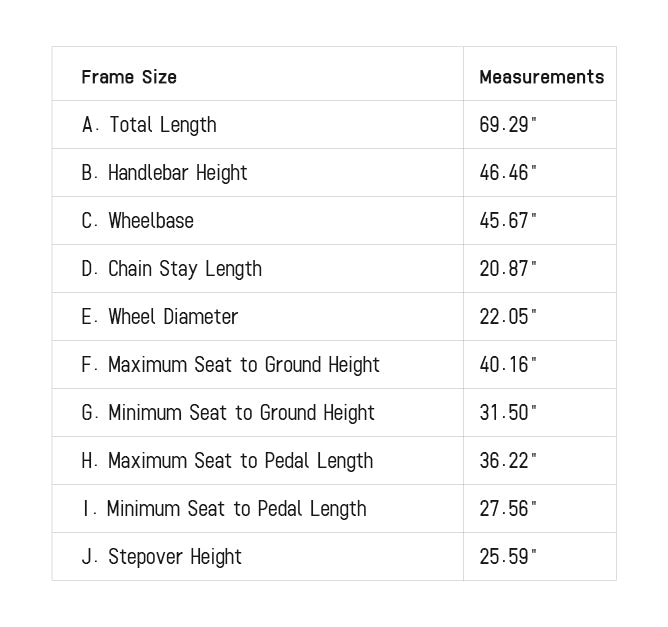Select Minimum Seat to Ground Height label

228,413
